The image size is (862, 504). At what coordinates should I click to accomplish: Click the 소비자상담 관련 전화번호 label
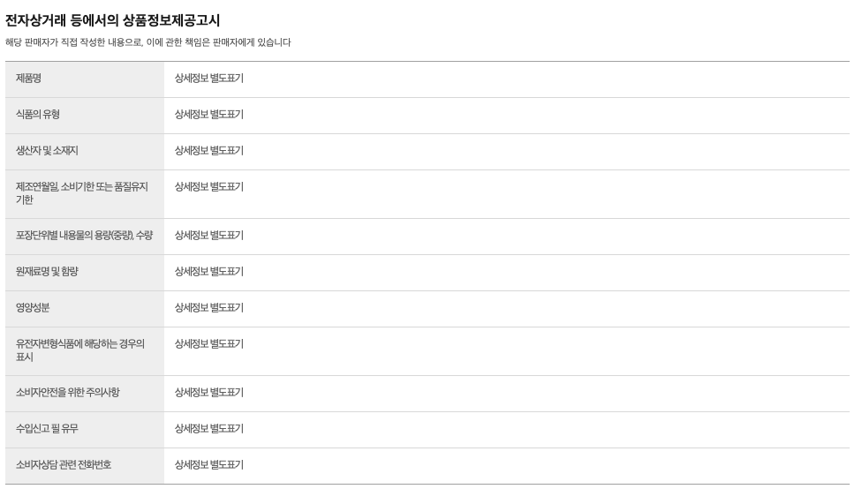click(64, 465)
